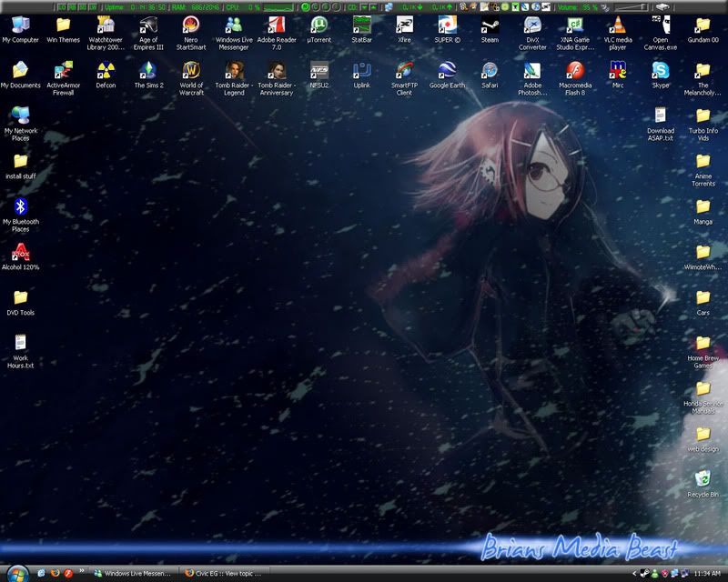
Task: Launch Xfire desktop shortcut
Action: [x=404, y=30]
